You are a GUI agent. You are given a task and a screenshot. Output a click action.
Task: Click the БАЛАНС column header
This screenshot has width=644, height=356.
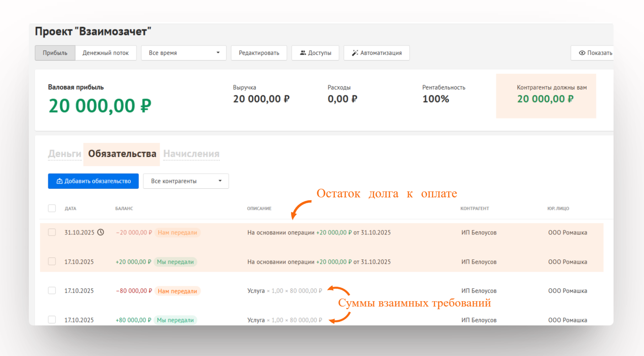tap(124, 208)
